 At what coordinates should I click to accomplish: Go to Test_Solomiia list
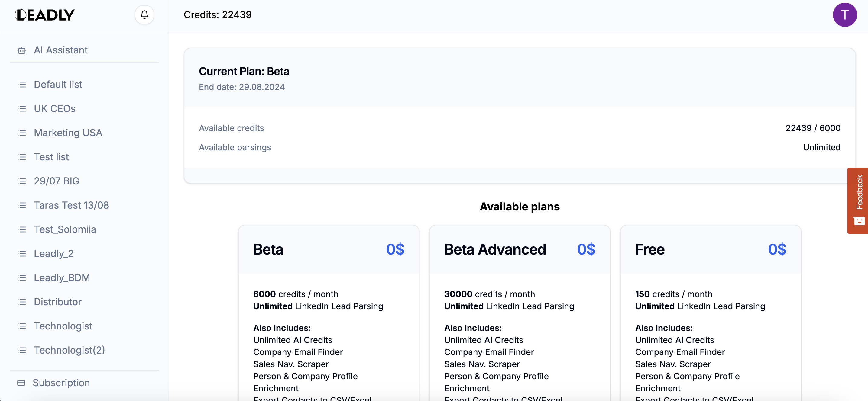click(x=65, y=229)
